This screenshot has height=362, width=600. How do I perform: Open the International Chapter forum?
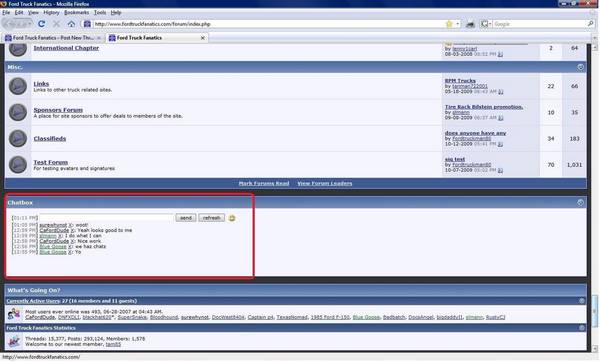[x=66, y=48]
